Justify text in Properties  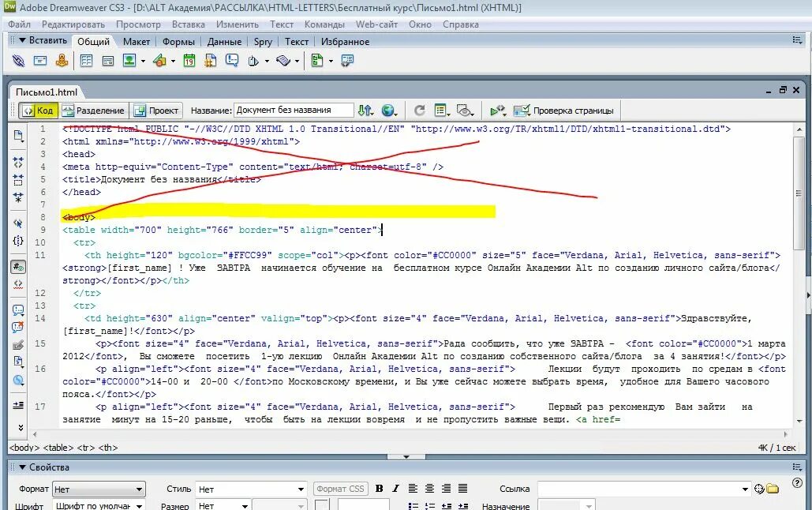[462, 488]
